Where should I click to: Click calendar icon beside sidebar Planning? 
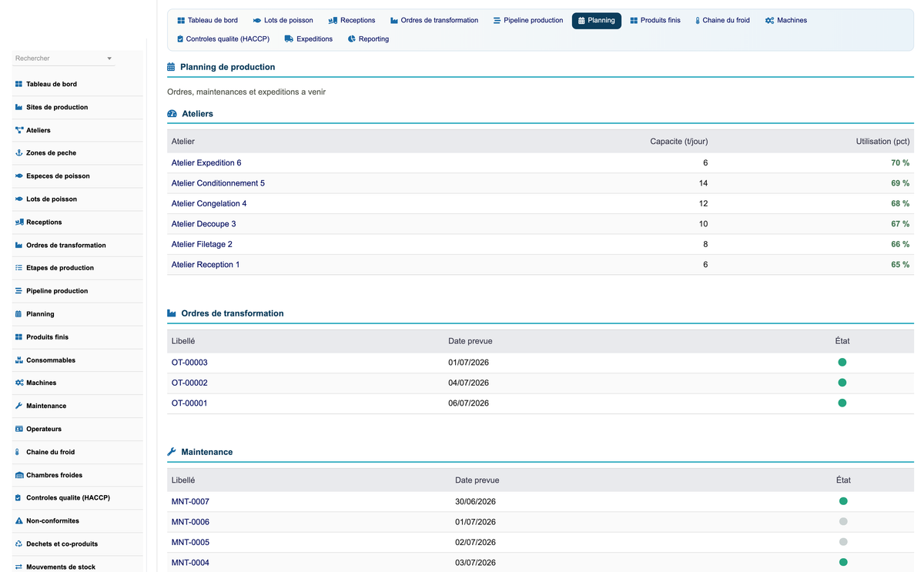pyautogui.click(x=19, y=314)
